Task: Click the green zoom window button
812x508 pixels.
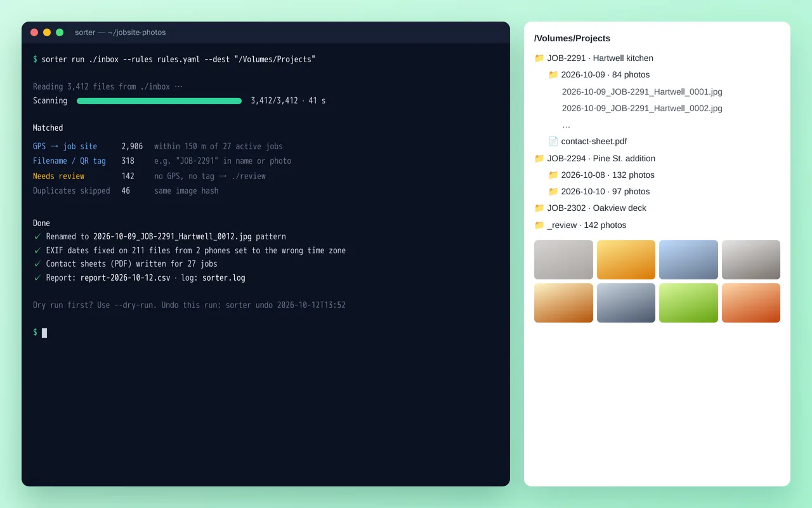Action: coord(60,32)
